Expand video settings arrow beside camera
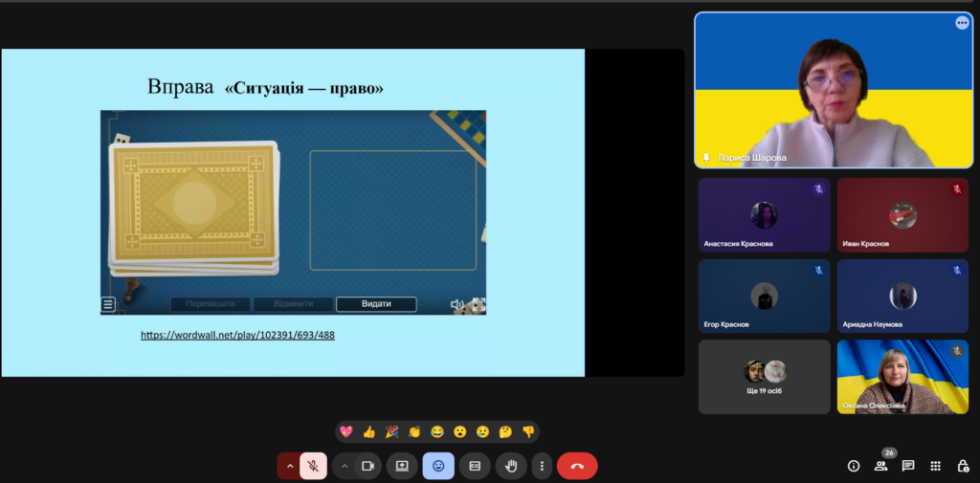Image resolution: width=980 pixels, height=483 pixels. click(x=344, y=466)
